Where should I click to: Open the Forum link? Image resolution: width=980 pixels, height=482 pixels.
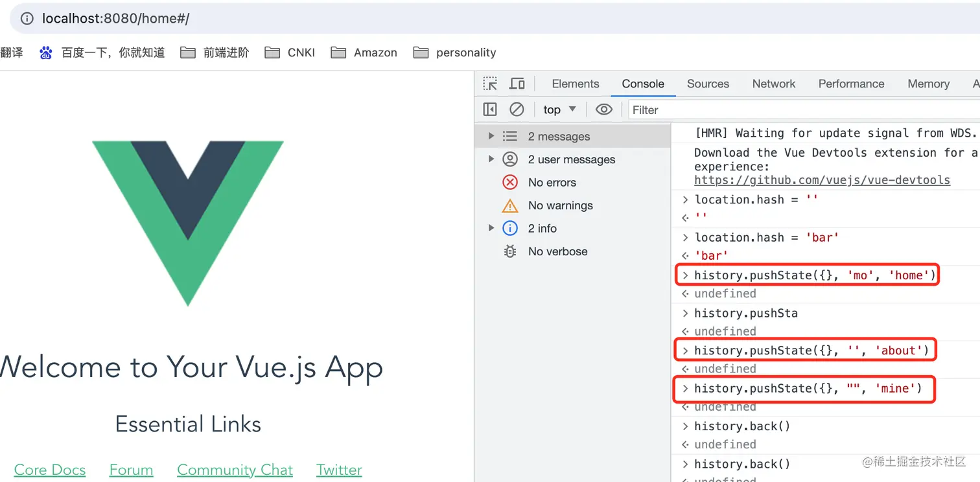click(131, 470)
